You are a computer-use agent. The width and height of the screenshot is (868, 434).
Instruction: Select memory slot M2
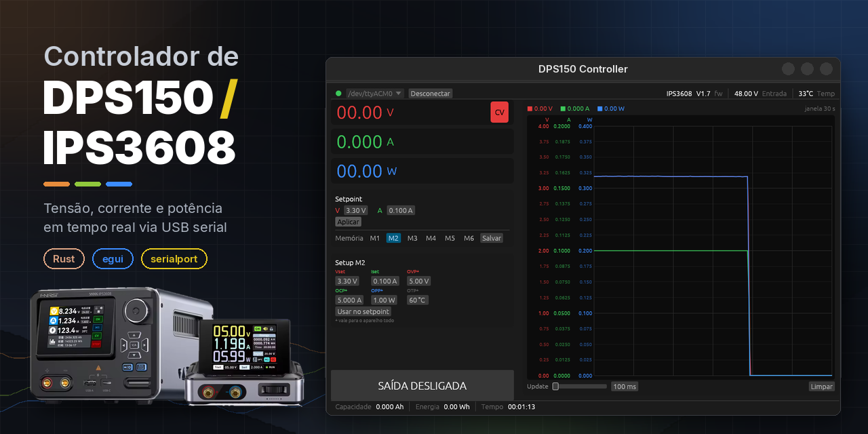pos(393,238)
